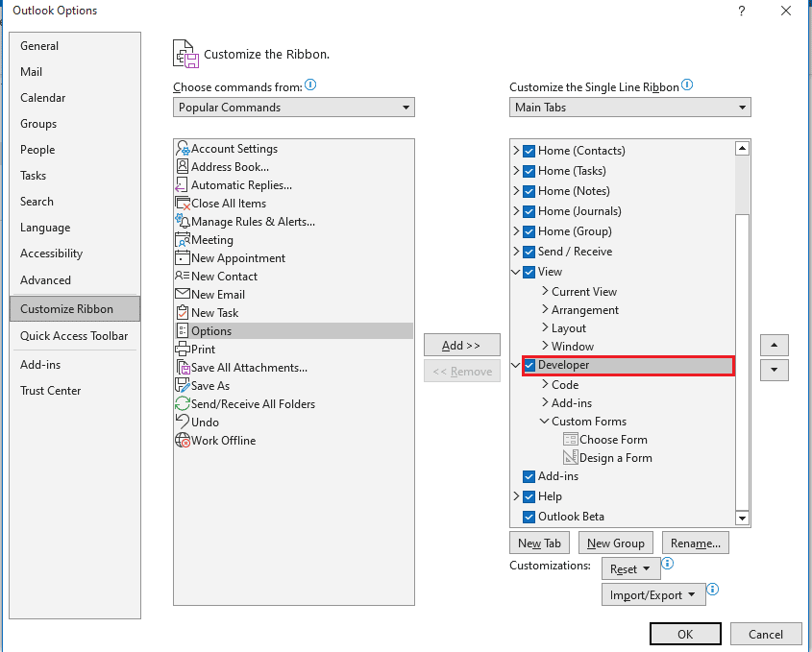The height and width of the screenshot is (652, 812).
Task: Click the Manage Rules & Alerts icon
Action: point(183,222)
